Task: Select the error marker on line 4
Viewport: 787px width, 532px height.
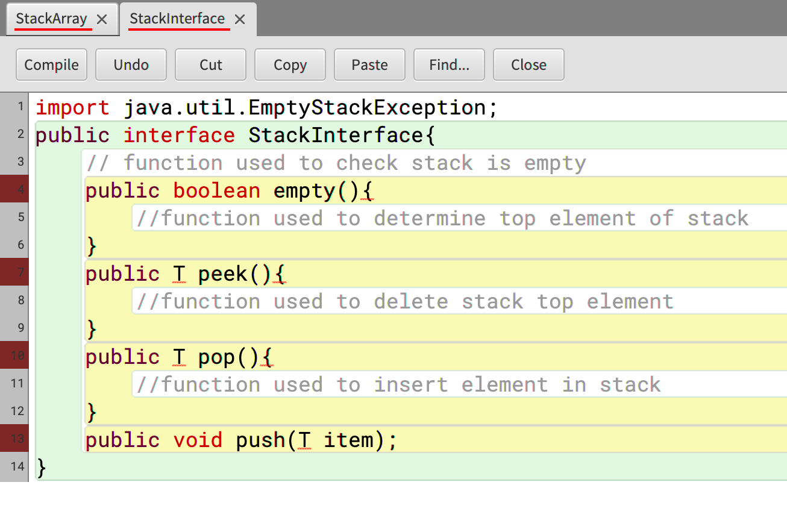Action: pyautogui.click(x=14, y=189)
